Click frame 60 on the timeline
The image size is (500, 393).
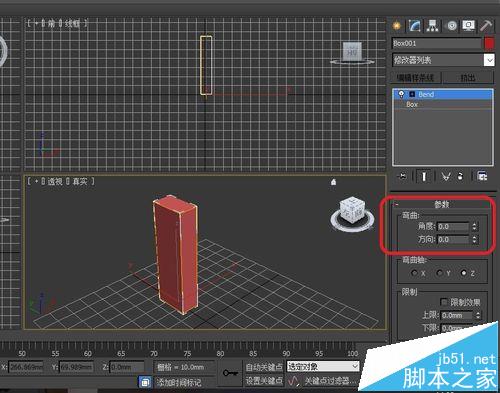[x=88, y=353]
